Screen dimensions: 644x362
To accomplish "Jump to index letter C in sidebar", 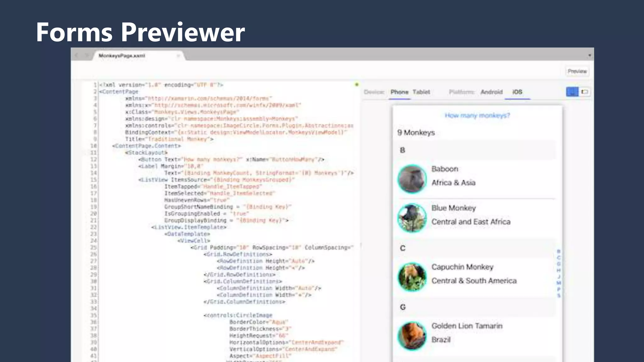I will tap(559, 258).
